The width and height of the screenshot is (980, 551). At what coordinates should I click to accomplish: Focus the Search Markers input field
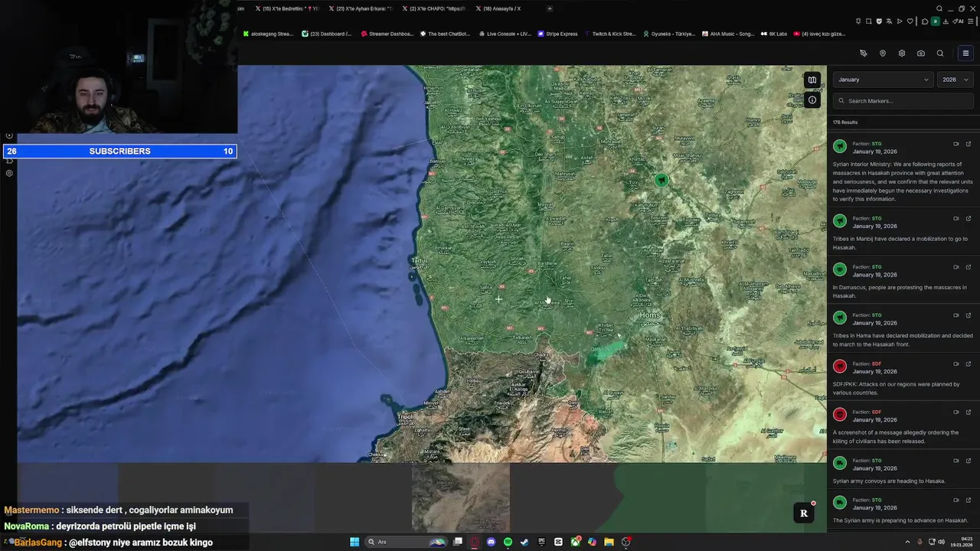(x=903, y=101)
